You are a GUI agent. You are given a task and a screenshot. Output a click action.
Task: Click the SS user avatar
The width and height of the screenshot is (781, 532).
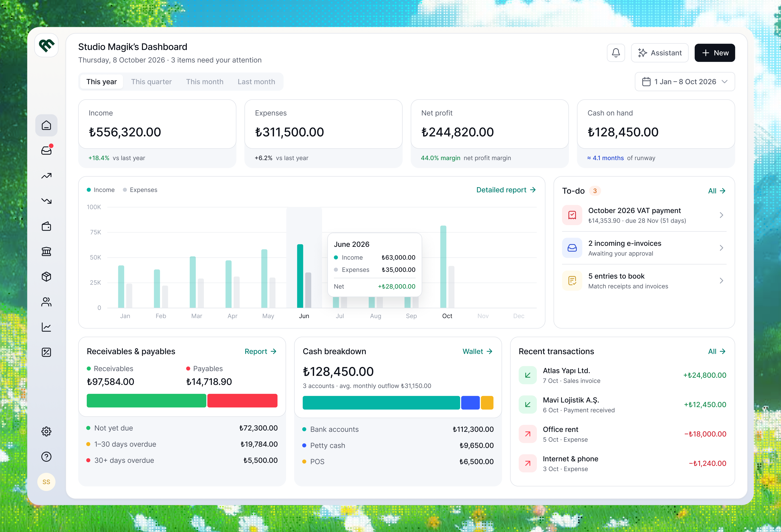pyautogui.click(x=46, y=482)
